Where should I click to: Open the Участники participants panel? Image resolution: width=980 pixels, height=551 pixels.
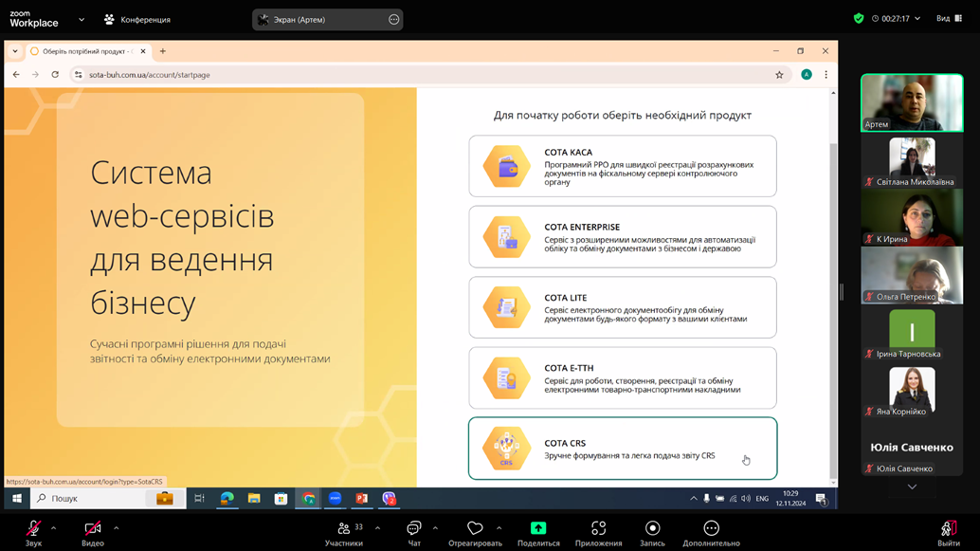click(344, 533)
